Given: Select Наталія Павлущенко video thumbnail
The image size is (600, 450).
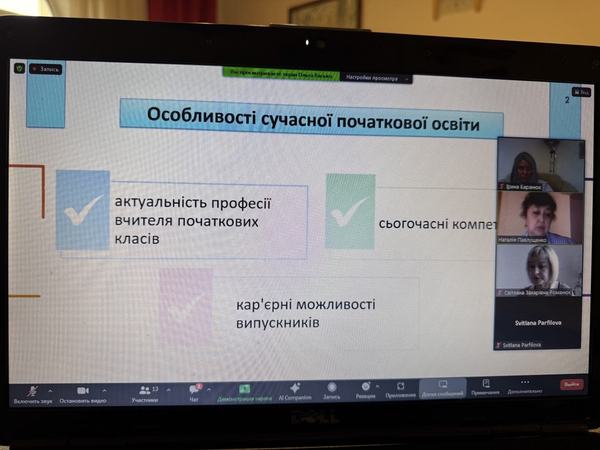Looking at the screenshot, I should click(x=538, y=217).
